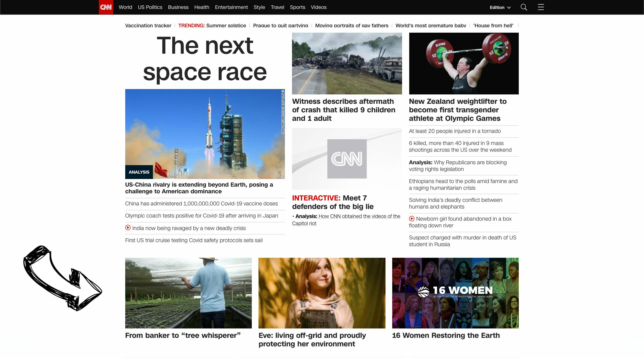
Task: Go to the US Politics section
Action: coord(150,7)
